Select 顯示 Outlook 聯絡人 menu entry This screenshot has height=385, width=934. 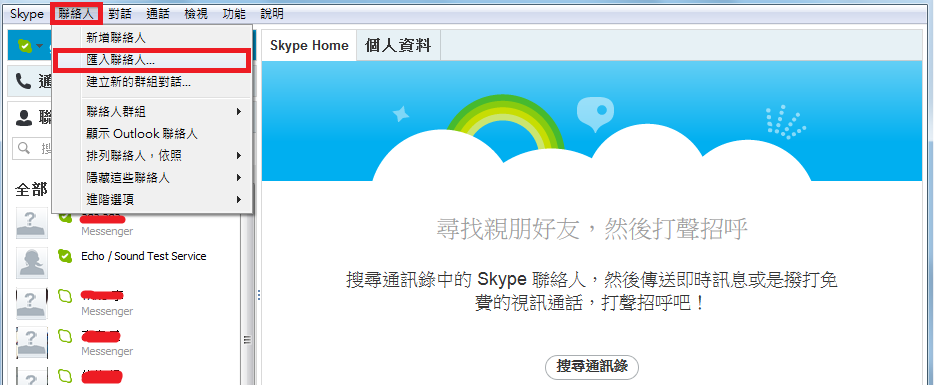[x=153, y=133]
